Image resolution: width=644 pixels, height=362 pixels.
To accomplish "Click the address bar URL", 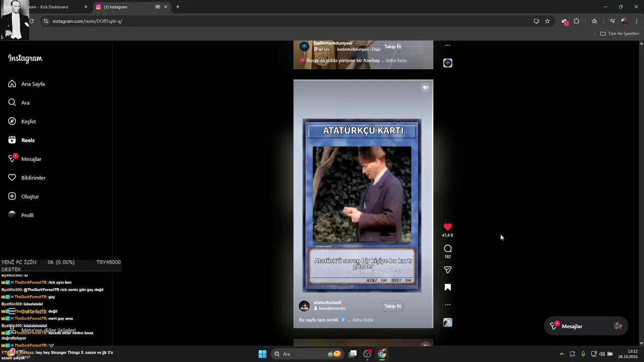I will coord(88,21).
